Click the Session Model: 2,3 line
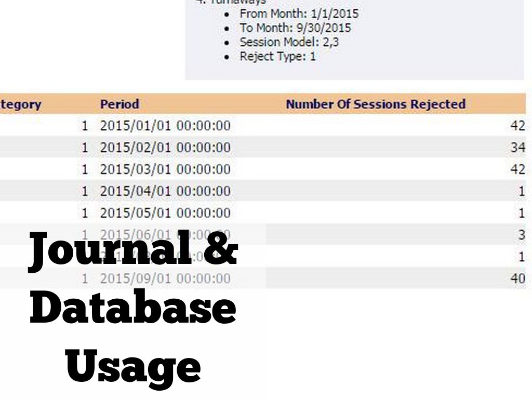 click(x=289, y=43)
